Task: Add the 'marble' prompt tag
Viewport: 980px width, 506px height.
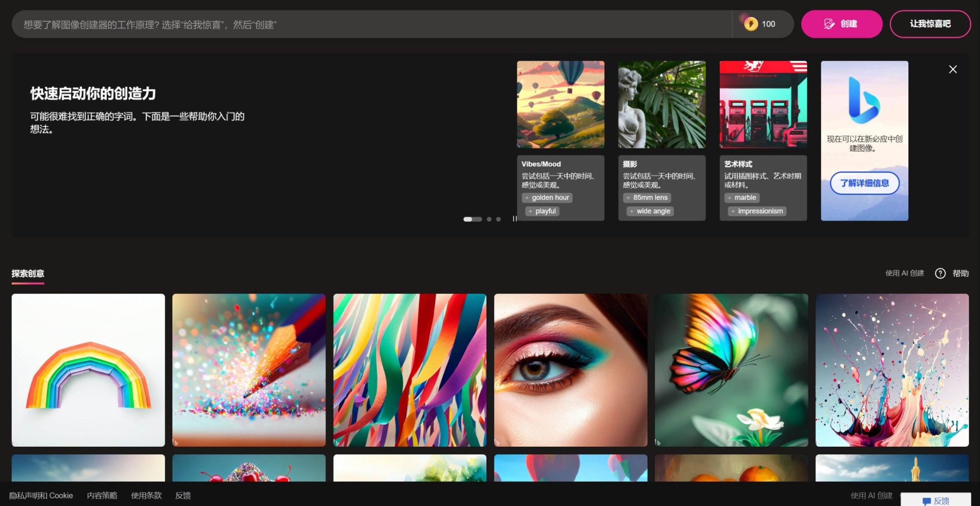Action: (x=741, y=198)
